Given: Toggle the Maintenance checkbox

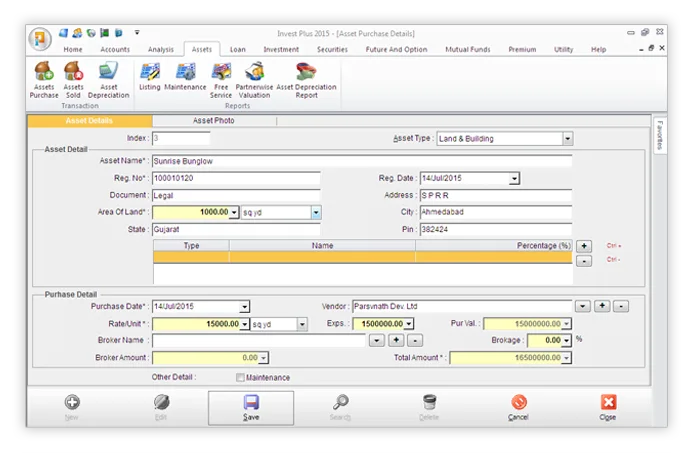Looking at the screenshot, I should [x=240, y=378].
